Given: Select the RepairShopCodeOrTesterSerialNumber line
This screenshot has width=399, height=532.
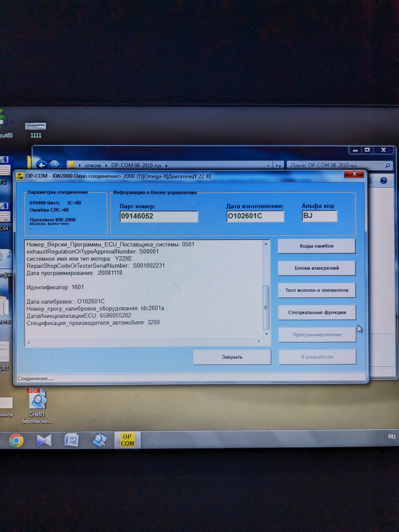Looking at the screenshot, I should (x=96, y=266).
